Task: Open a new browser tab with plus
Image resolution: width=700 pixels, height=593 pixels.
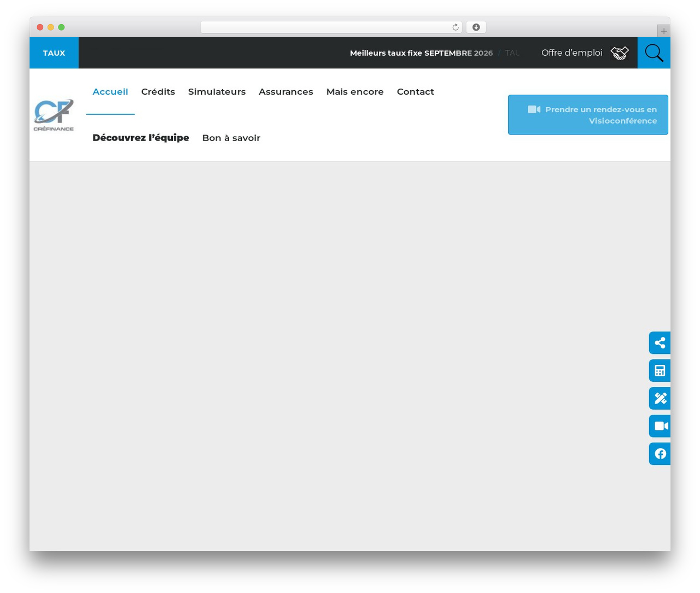Action: coord(664,31)
